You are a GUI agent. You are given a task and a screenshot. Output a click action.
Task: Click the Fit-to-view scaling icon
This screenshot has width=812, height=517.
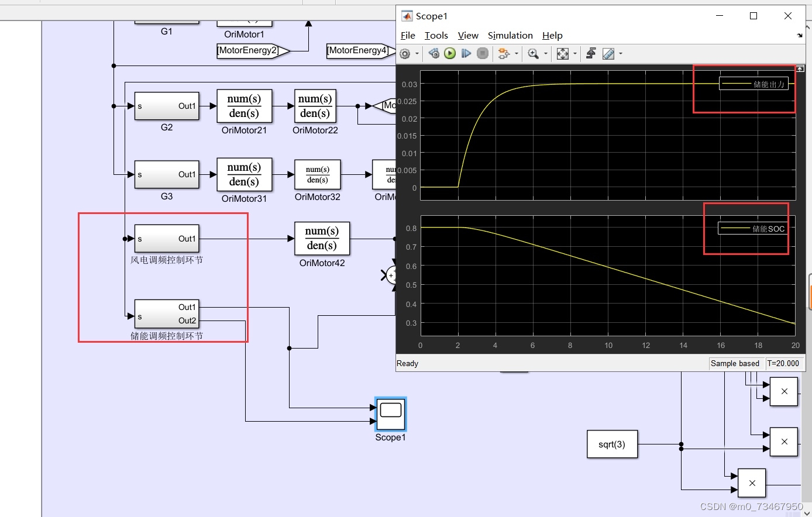[563, 53]
